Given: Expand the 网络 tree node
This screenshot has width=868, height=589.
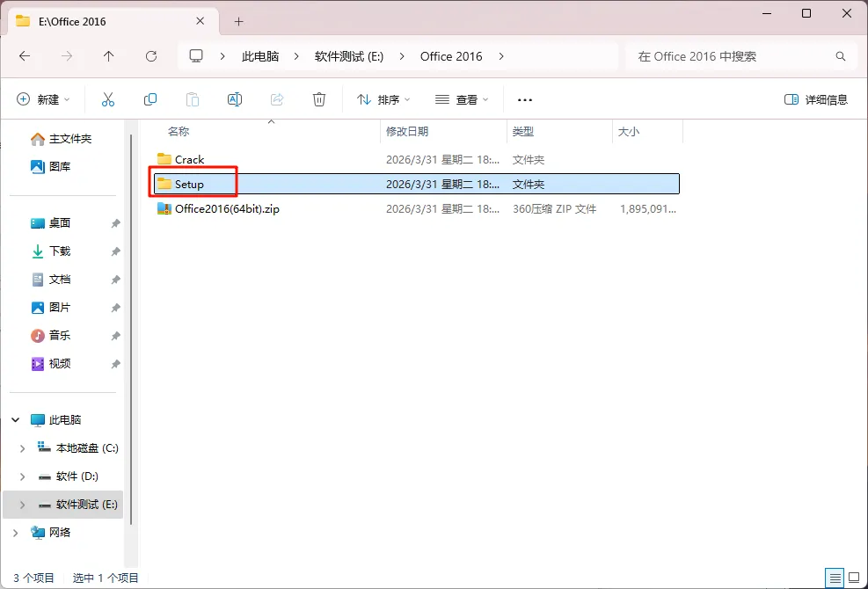Looking at the screenshot, I should (16, 533).
